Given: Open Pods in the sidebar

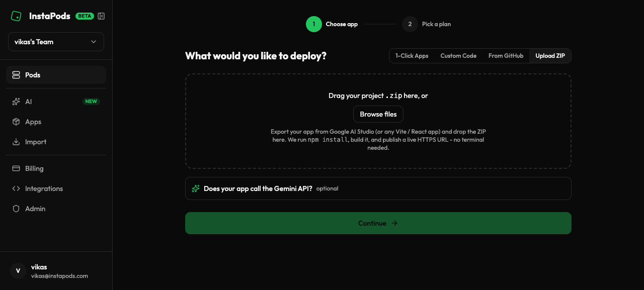Looking at the screenshot, I should (x=56, y=75).
